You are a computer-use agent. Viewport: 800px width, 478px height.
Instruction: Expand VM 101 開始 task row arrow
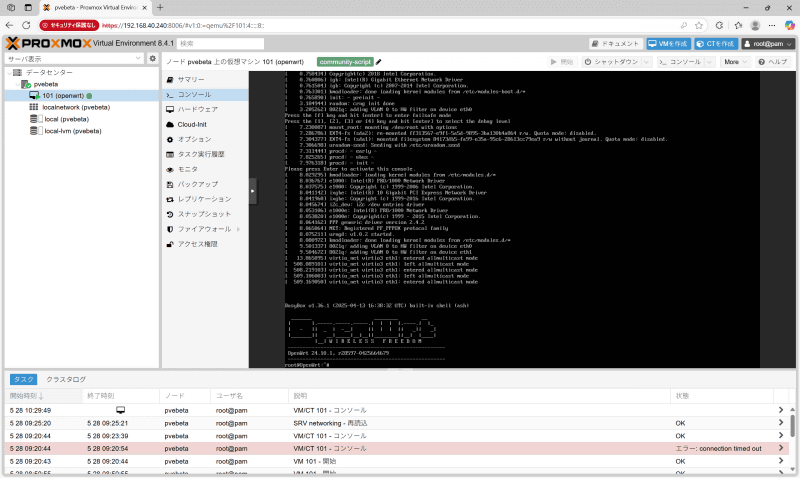click(781, 461)
